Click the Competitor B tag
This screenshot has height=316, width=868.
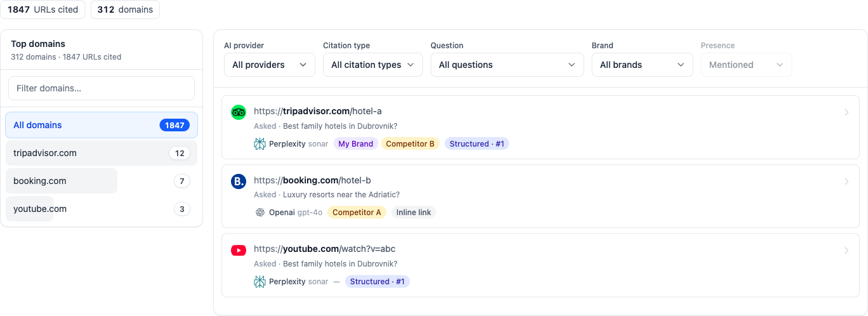tap(410, 144)
